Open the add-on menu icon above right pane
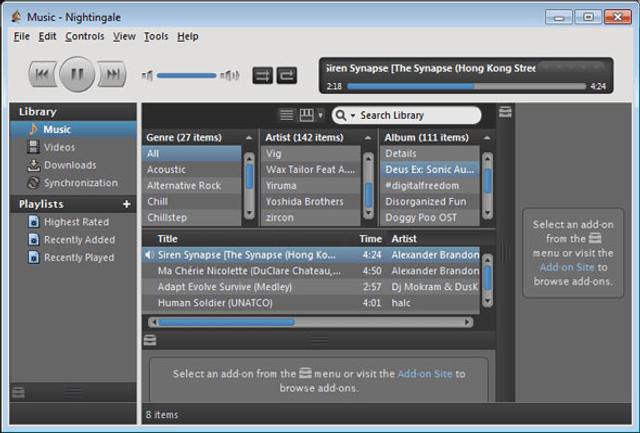Image resolution: width=640 pixels, height=433 pixels. pos(505,112)
